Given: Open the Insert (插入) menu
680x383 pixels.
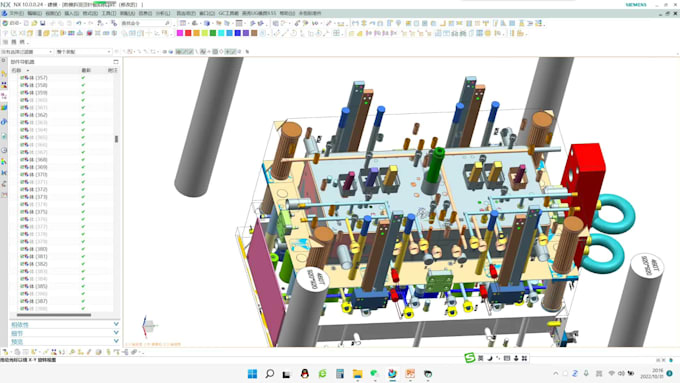Looking at the screenshot, I should click(x=72, y=13).
